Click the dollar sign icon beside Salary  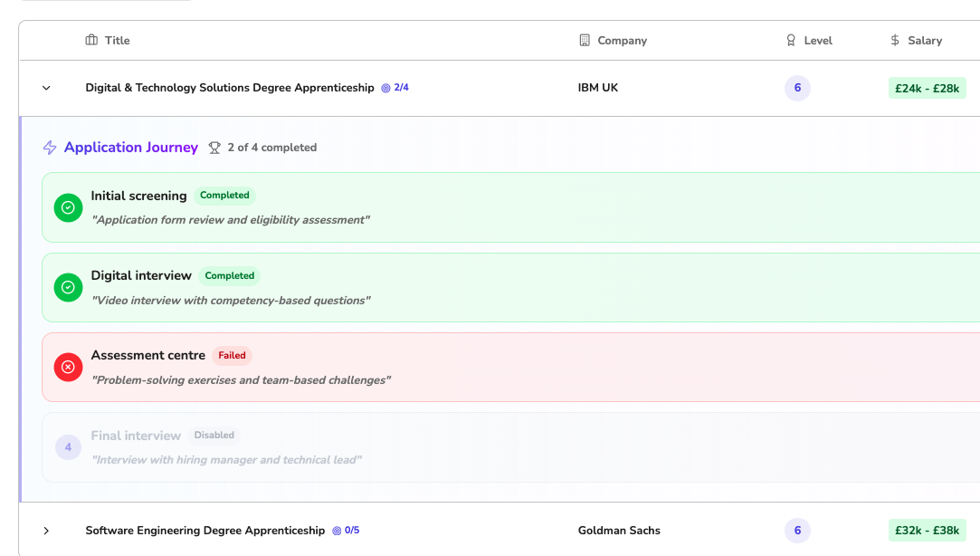point(895,40)
